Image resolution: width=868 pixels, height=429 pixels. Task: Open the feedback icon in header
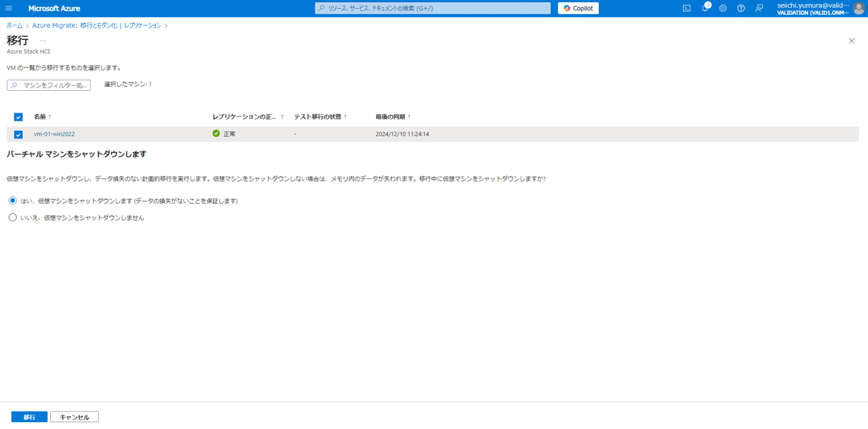[x=759, y=8]
